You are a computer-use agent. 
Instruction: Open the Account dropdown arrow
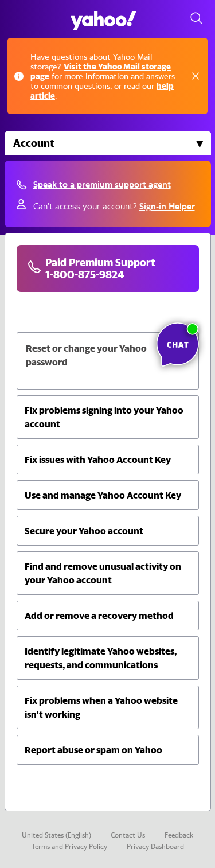click(200, 144)
